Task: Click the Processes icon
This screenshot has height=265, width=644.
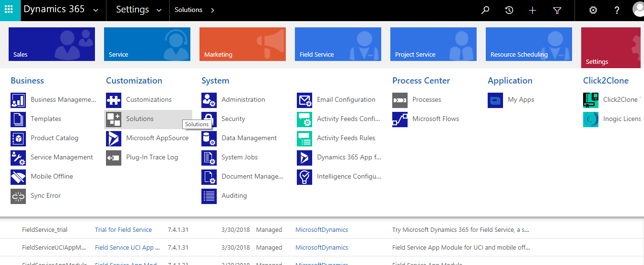Action: coord(400,100)
